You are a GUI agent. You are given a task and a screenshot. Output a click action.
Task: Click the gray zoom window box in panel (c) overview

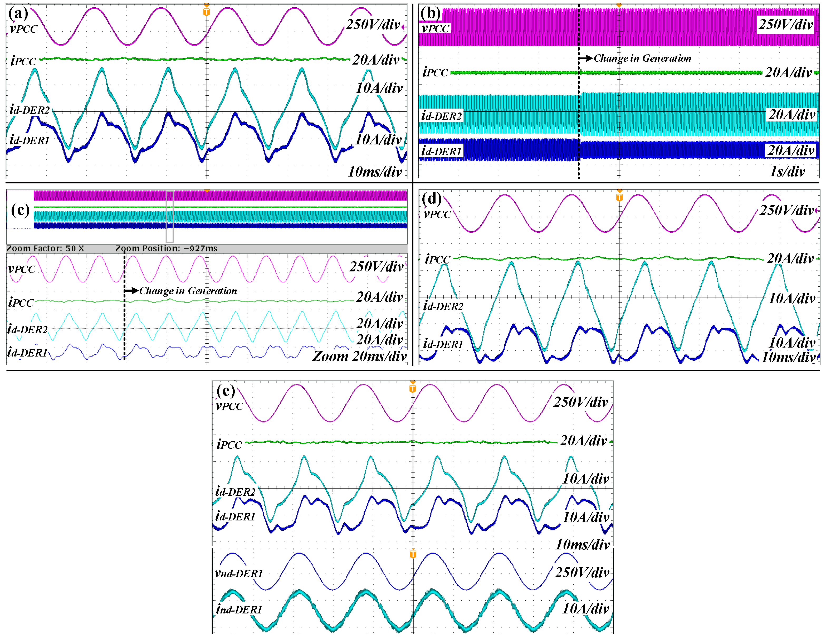coord(169,216)
